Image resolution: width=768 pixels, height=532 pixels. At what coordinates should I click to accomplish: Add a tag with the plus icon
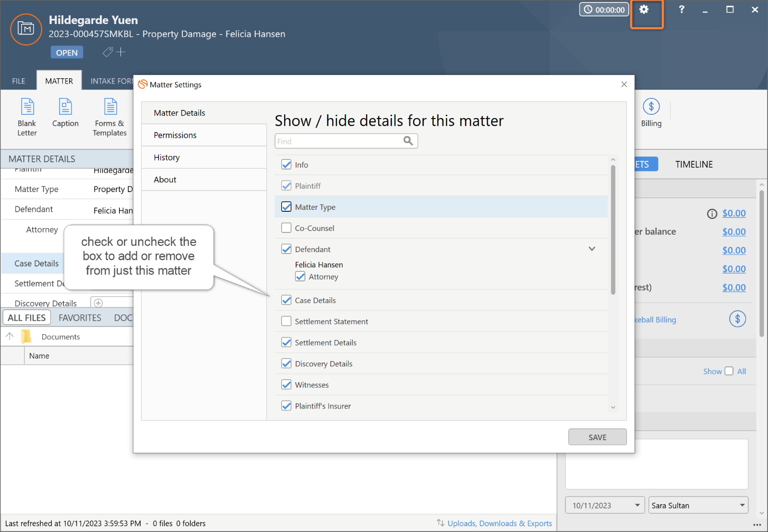coord(121,52)
